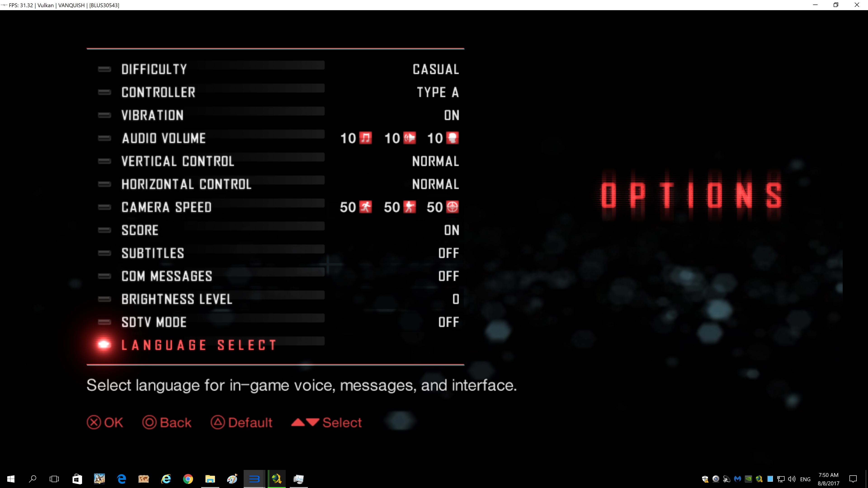Viewport: 868px width, 488px height.
Task: Change the Difficulty CASUAL value
Action: [436, 69]
